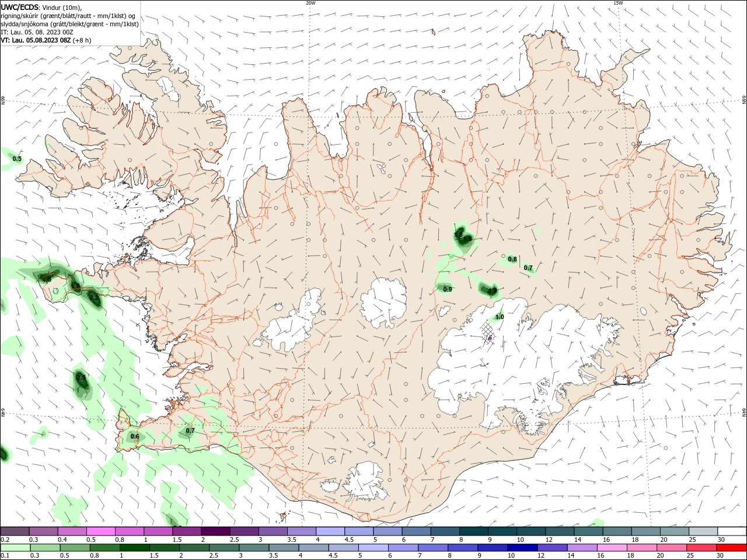Click the bright red swatch ending the bottom legend row
Screen dimensions: 747x560
click(x=732, y=548)
